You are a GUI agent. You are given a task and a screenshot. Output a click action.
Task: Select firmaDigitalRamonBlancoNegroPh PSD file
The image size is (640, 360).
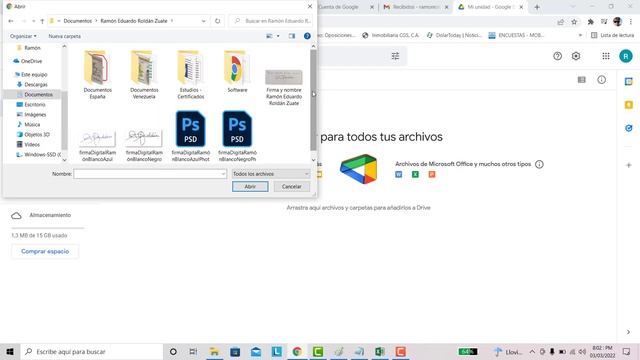point(237,136)
